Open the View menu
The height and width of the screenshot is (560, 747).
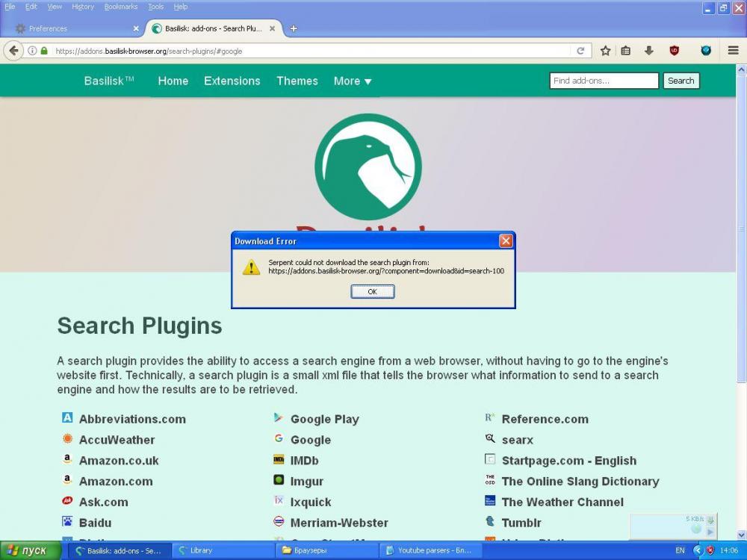coord(55,7)
